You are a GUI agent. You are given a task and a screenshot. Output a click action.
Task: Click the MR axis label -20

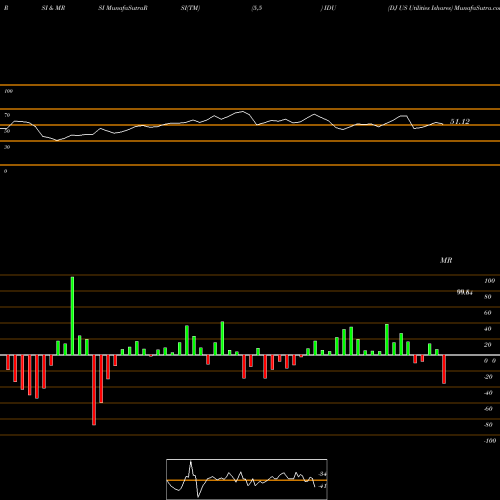(488, 377)
